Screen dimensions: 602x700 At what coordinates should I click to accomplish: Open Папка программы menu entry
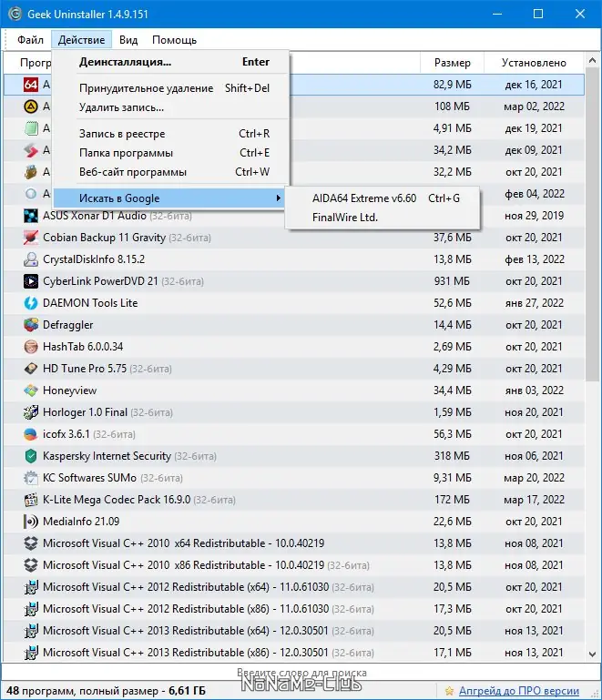(x=171, y=153)
